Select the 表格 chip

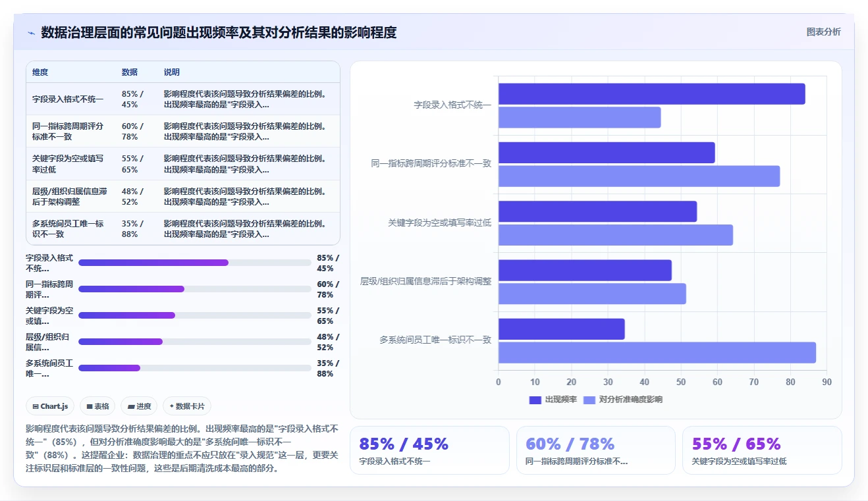pyautogui.click(x=98, y=406)
